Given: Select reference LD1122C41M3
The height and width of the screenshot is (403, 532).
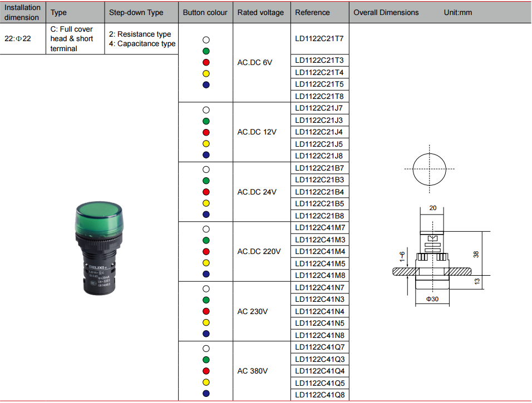Looking at the screenshot, I should point(320,240).
